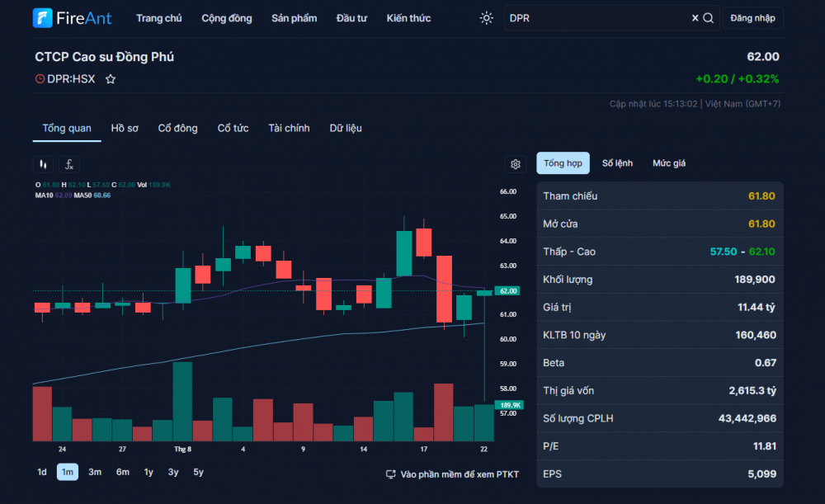Open chart settings gear icon
Viewport: 825px width, 504px height.
pyautogui.click(x=515, y=164)
